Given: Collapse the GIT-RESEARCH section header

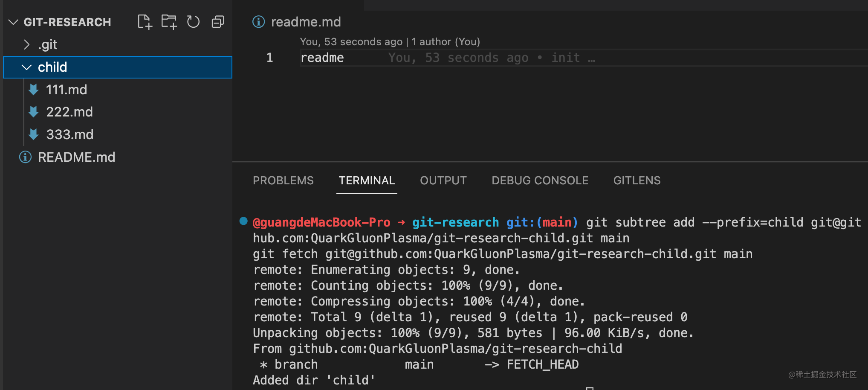Looking at the screenshot, I should [x=13, y=22].
